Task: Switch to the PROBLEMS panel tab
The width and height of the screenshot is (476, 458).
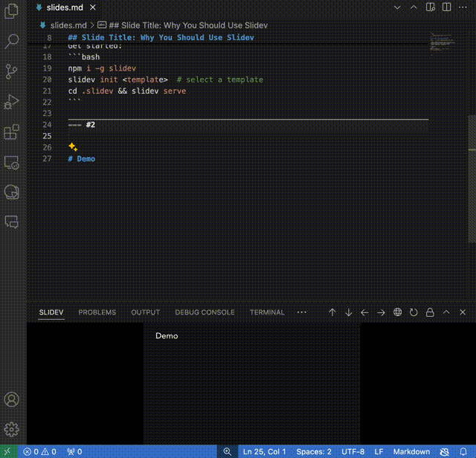Action: 97,312
